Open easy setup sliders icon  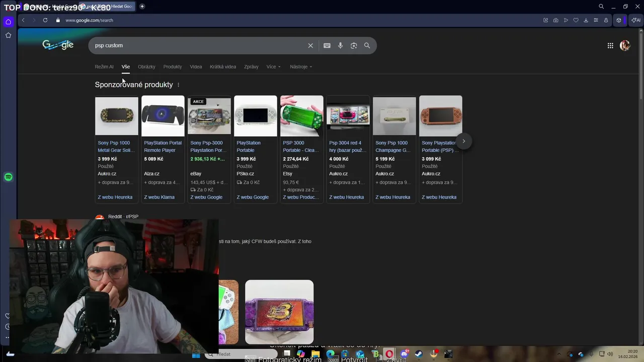[x=596, y=20]
